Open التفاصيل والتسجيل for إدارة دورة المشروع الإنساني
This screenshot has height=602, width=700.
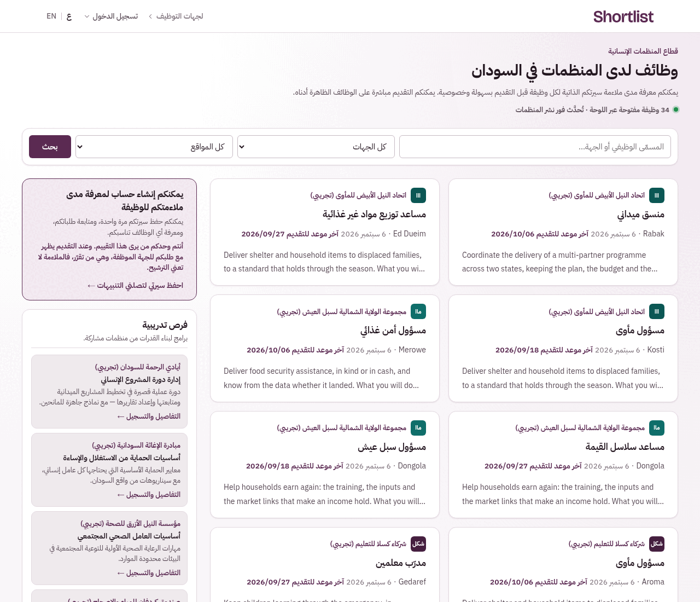coord(149,416)
